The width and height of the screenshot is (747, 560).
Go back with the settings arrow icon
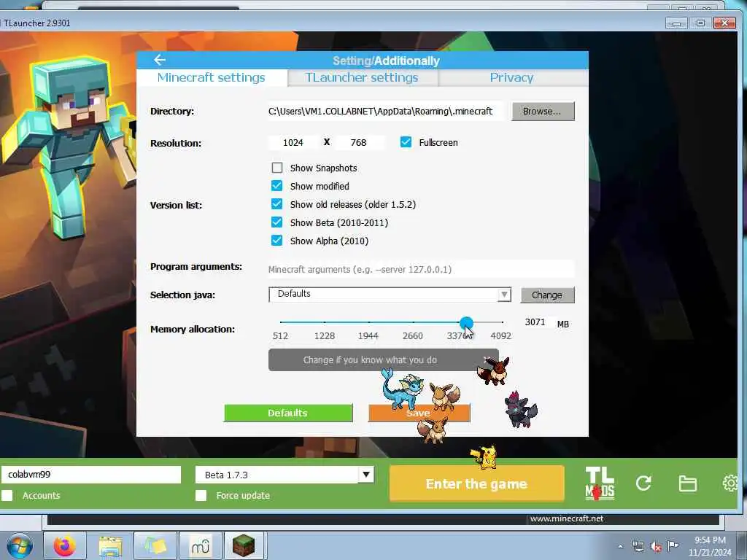coord(160,60)
